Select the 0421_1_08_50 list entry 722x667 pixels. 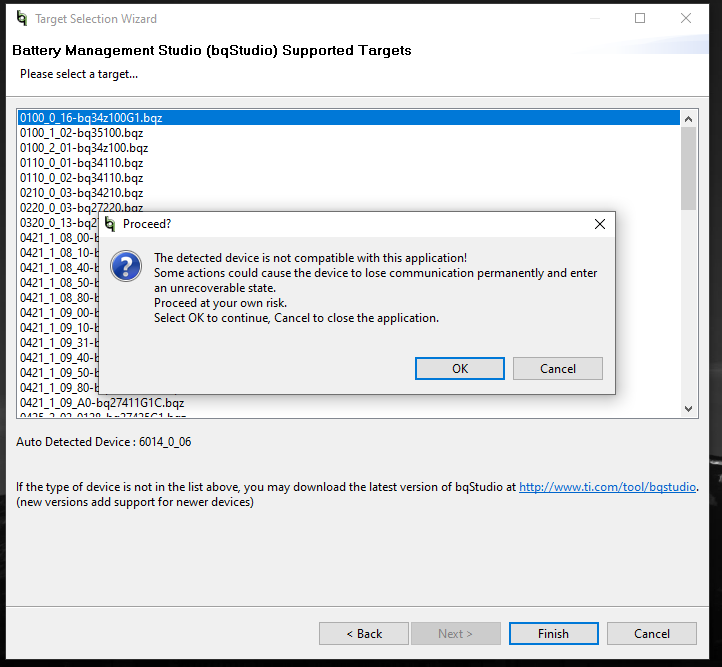coord(59,283)
